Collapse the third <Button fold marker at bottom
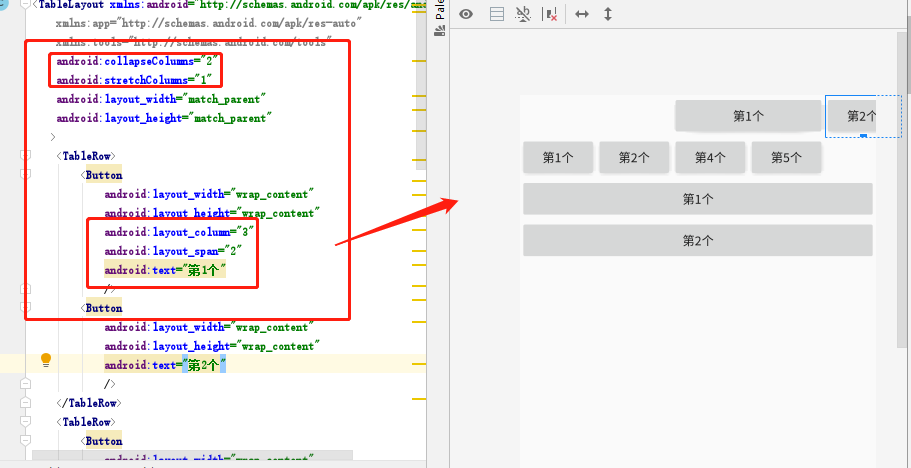911x468 pixels. click(25, 440)
